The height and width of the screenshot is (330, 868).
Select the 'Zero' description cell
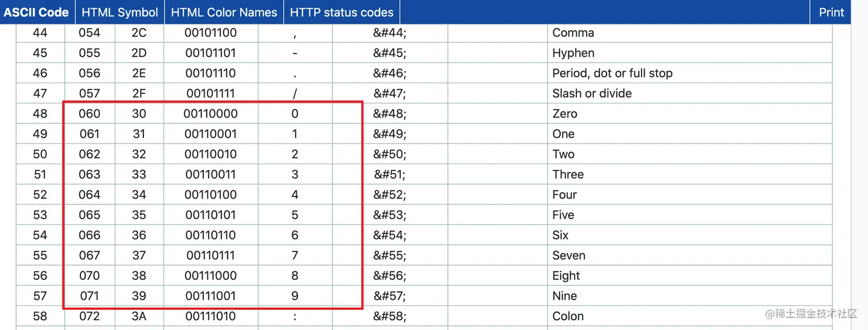coord(690,114)
